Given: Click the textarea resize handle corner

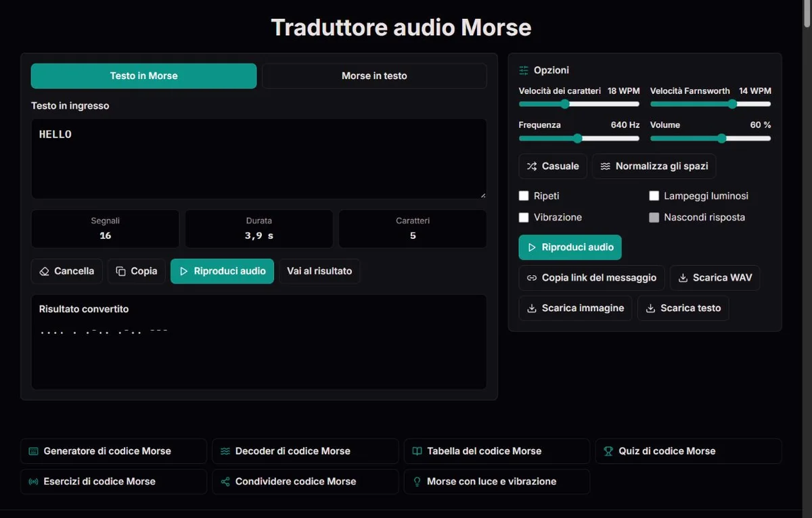Looking at the screenshot, I should click(482, 195).
